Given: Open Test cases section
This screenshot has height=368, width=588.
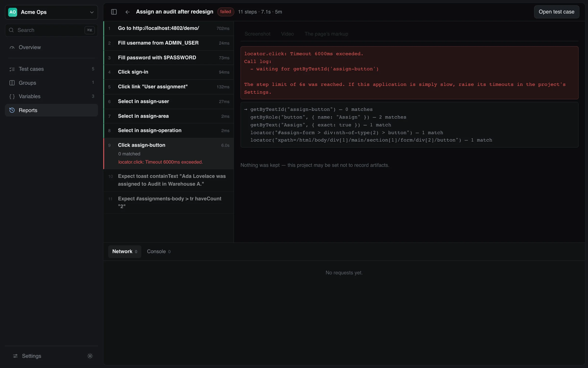Looking at the screenshot, I should pos(51,69).
